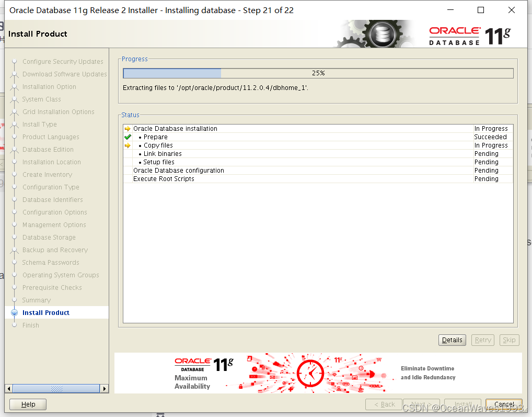
Task: Select the Finish step in sidebar
Action: point(30,325)
